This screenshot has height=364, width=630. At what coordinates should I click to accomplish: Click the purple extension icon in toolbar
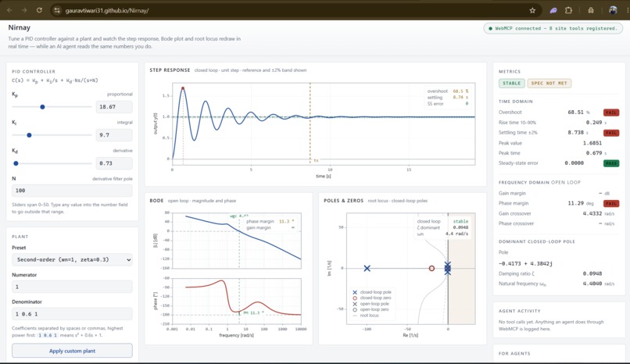[x=553, y=10]
